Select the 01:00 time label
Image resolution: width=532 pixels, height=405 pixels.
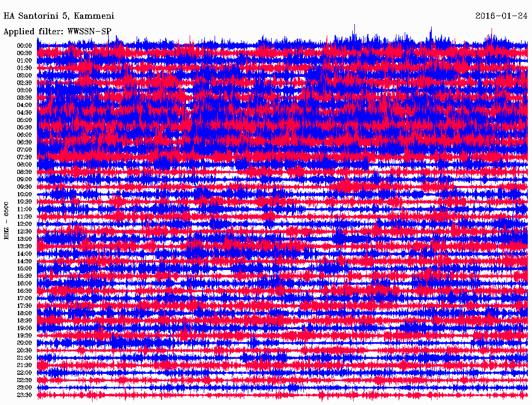pyautogui.click(x=24, y=60)
